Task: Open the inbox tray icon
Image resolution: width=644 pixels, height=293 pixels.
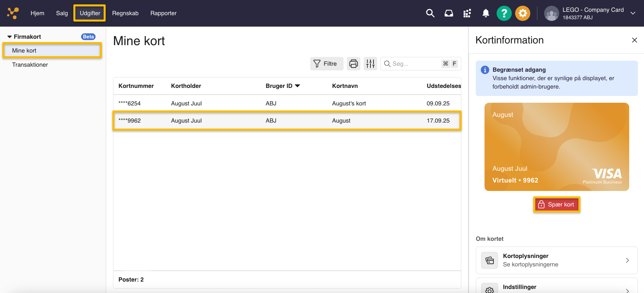Action: [x=449, y=13]
